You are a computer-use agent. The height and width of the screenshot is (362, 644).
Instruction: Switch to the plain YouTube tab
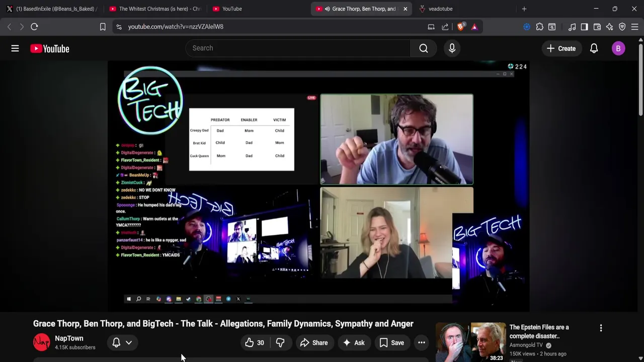click(x=258, y=9)
